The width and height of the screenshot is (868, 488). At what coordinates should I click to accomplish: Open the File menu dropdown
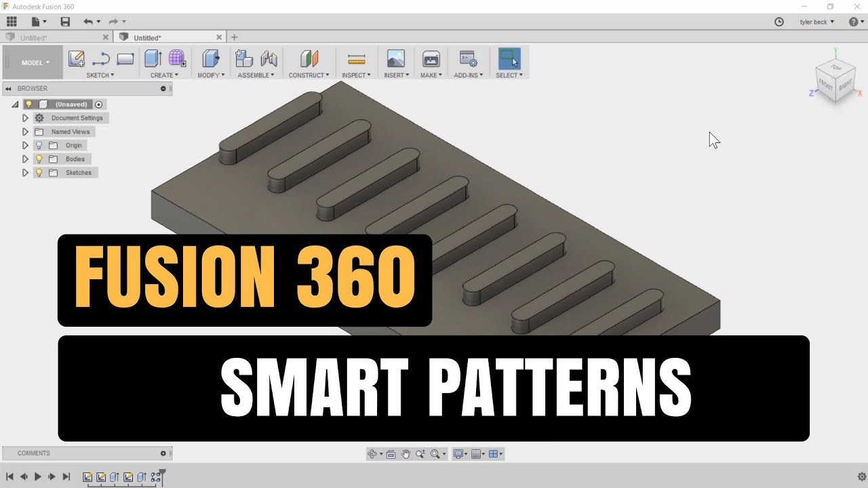point(39,22)
